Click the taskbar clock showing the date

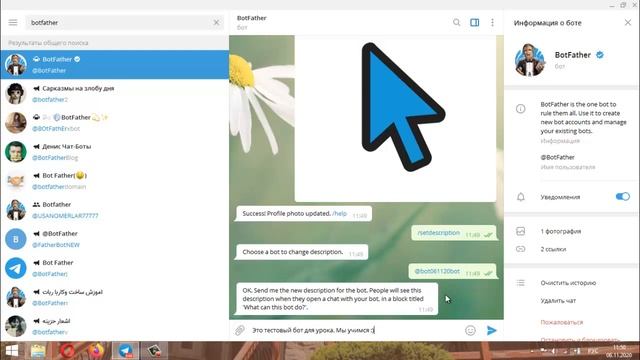tap(619, 351)
